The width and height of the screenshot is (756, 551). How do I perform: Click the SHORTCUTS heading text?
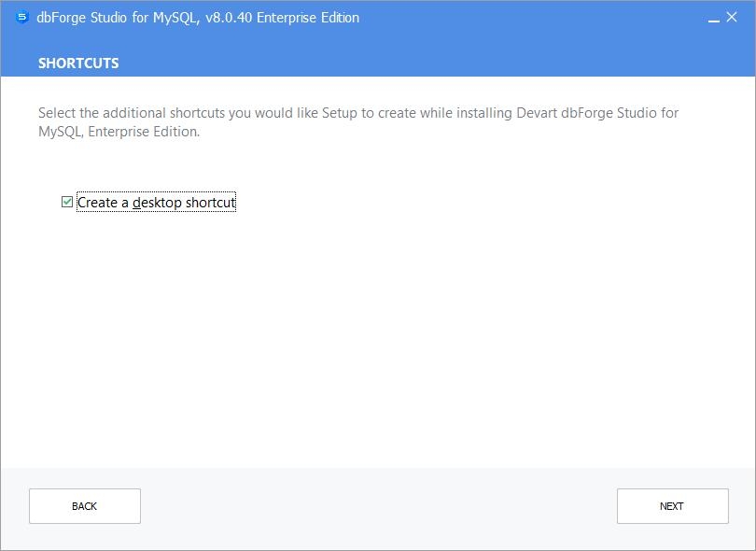pyautogui.click(x=78, y=64)
